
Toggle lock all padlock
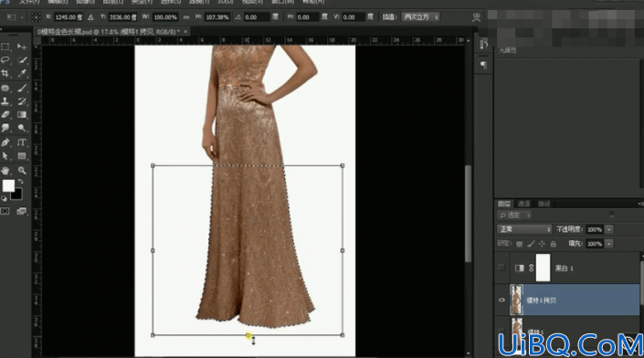point(554,244)
